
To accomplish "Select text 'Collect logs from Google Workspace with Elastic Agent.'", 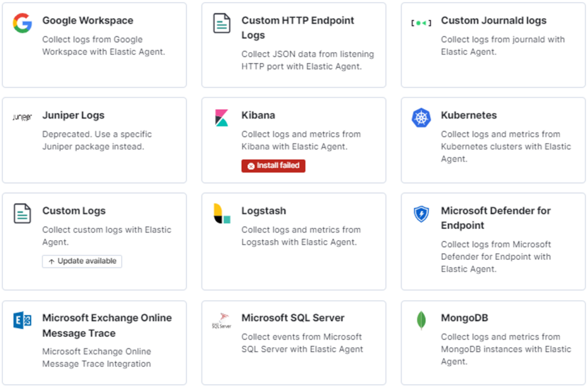I will point(103,45).
